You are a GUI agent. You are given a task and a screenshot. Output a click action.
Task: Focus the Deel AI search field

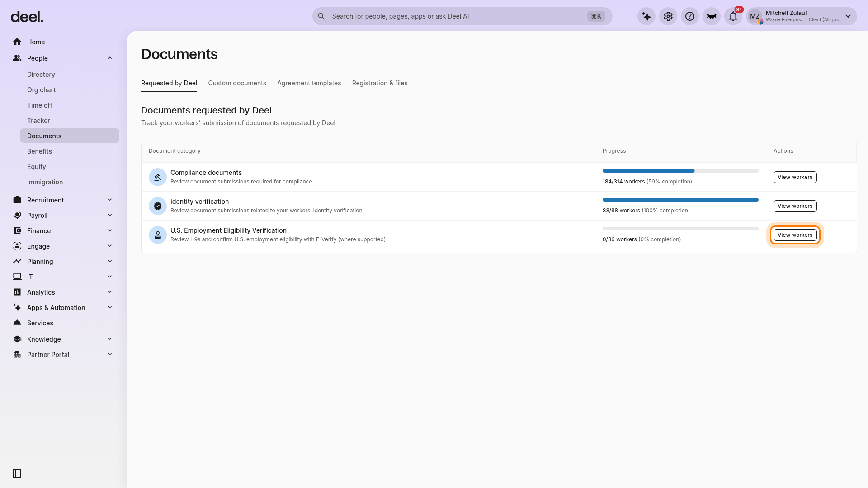click(462, 16)
